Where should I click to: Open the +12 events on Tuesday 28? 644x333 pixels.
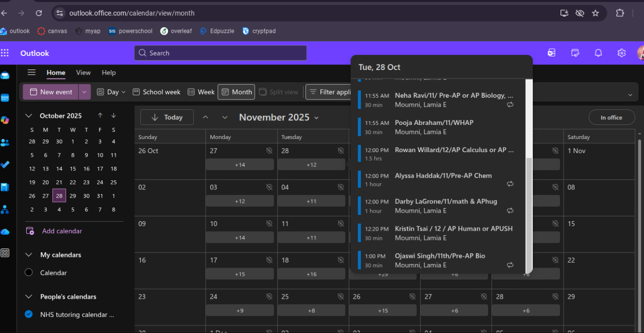[x=311, y=165]
